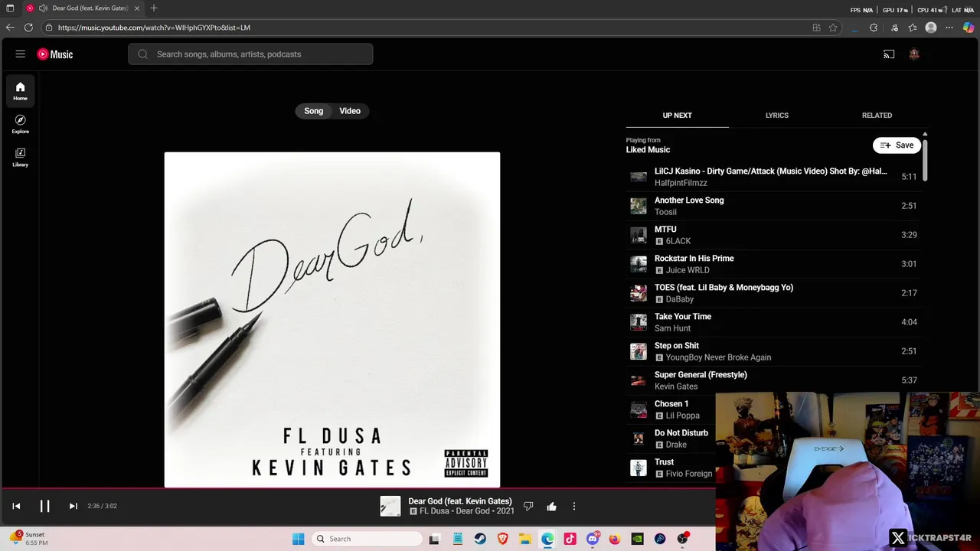The height and width of the screenshot is (551, 980).
Task: Switch to Video mode
Action: (x=350, y=111)
